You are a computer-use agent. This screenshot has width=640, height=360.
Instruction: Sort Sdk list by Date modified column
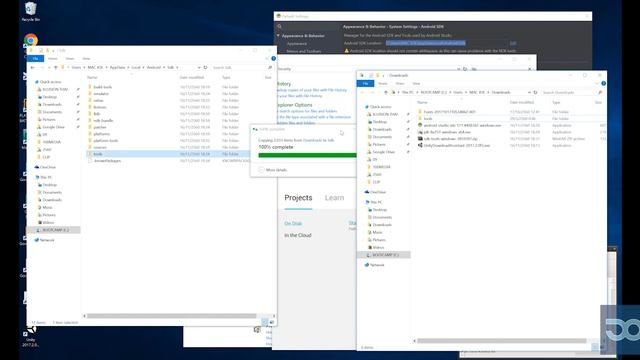[x=192, y=77]
